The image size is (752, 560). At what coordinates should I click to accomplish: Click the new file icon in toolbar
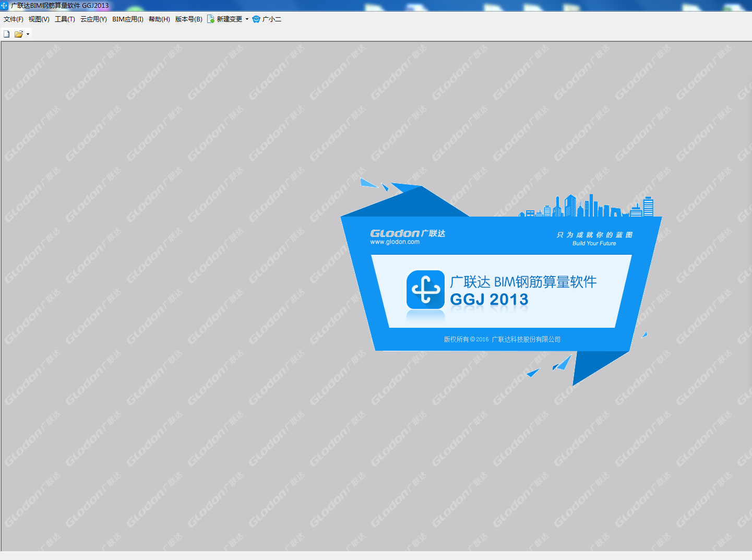click(x=7, y=34)
